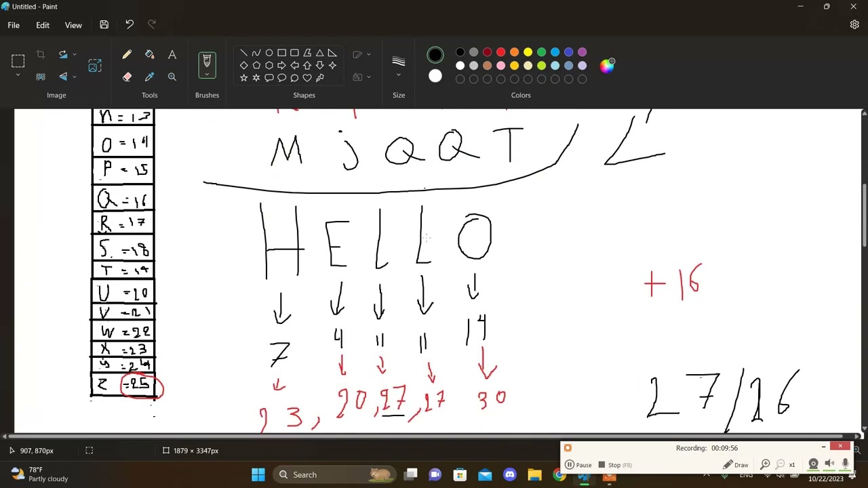Image resolution: width=868 pixels, height=488 pixels.
Task: Open the Rotate options dropdown arrow
Action: point(75,54)
